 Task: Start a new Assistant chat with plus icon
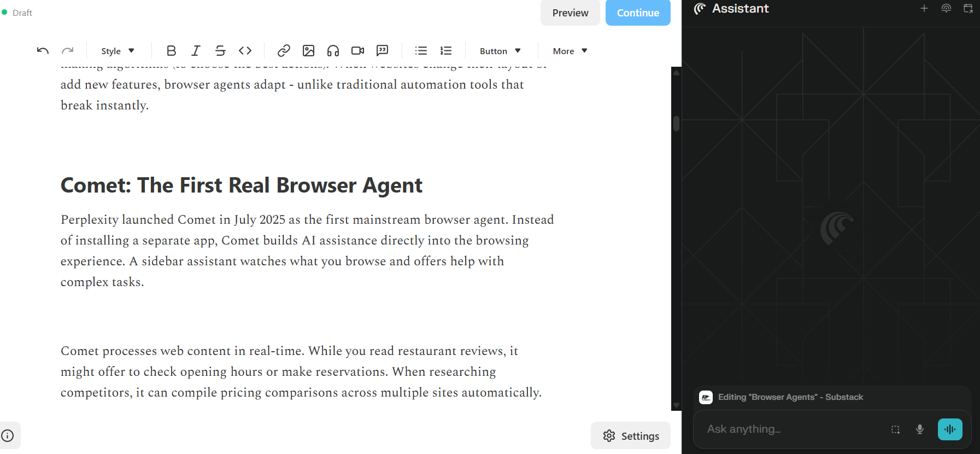coord(924,8)
